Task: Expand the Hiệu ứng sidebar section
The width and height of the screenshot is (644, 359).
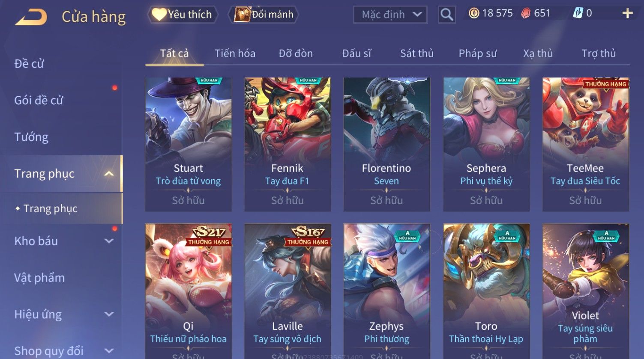Action: tap(109, 314)
